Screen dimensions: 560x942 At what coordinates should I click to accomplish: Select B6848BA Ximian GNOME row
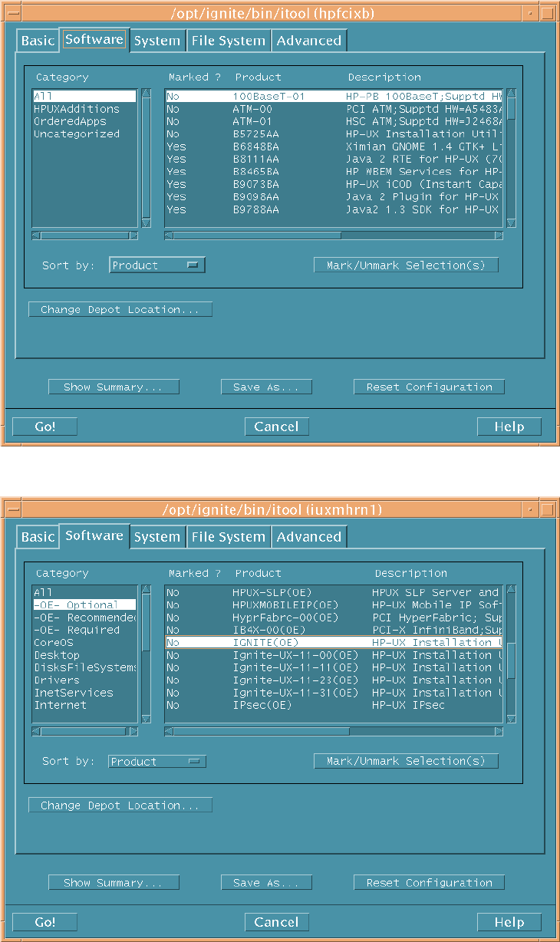point(334,147)
